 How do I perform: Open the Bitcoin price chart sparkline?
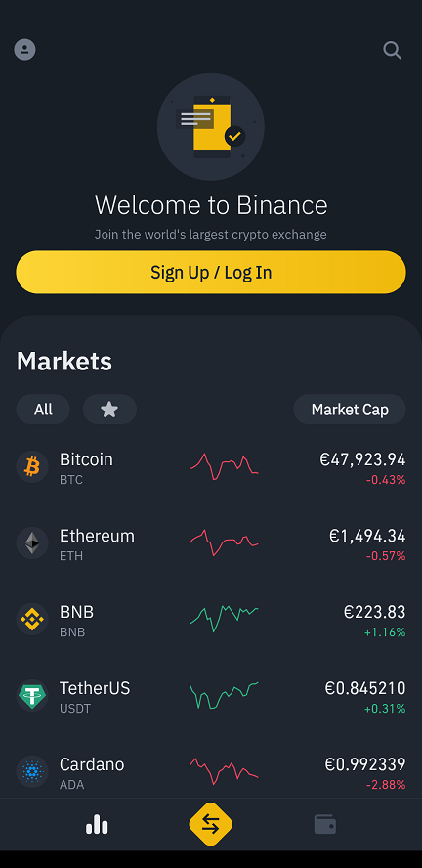[x=224, y=466]
